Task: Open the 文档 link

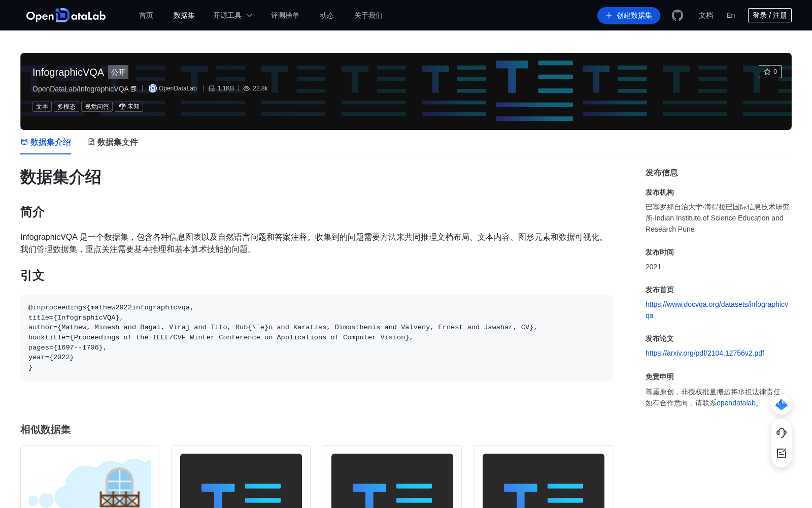Action: (x=706, y=15)
